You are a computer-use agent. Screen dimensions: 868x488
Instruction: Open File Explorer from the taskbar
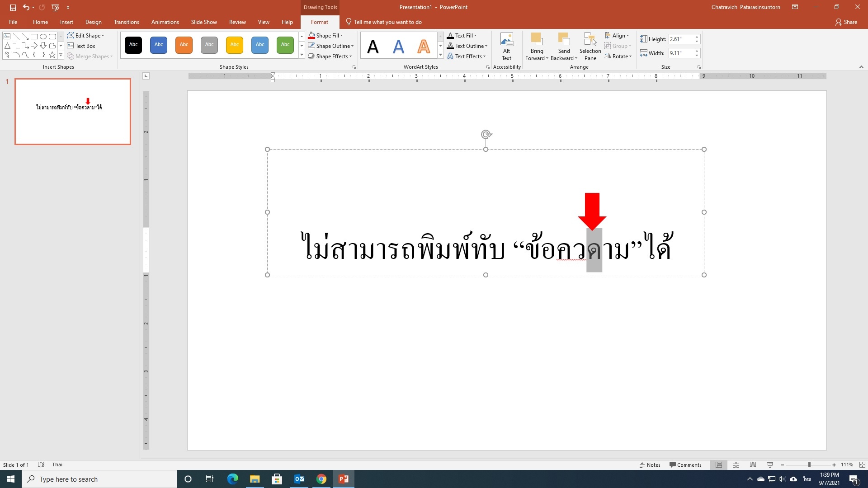(x=255, y=479)
